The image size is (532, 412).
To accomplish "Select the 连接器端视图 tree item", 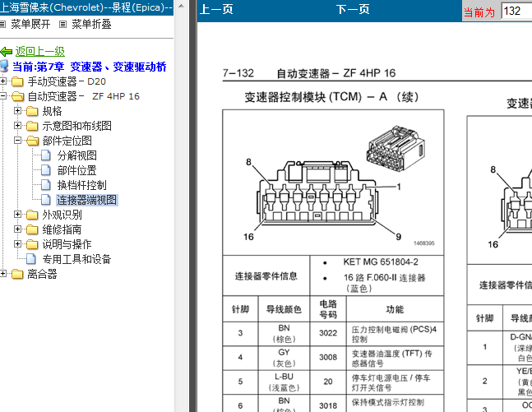I will pyautogui.click(x=87, y=200).
